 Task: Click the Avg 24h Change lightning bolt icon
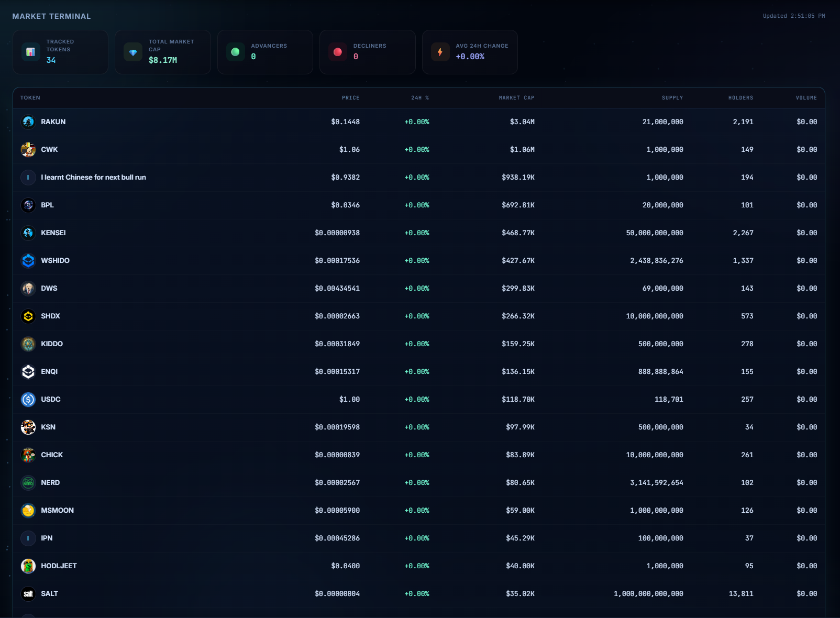[440, 51]
